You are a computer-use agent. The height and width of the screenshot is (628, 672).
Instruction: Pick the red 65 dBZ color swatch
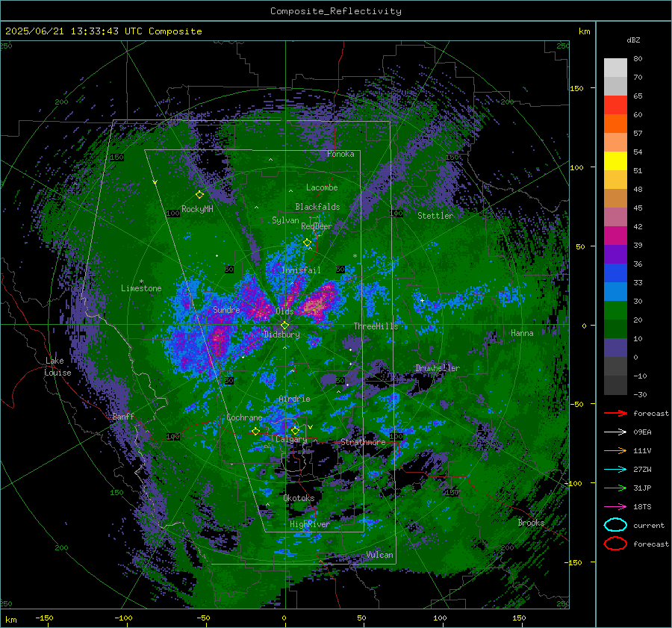click(x=615, y=105)
